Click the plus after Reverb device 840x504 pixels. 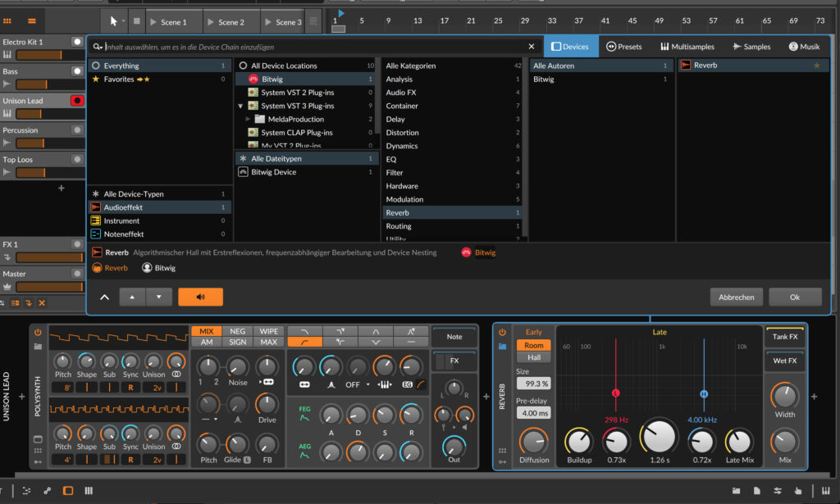(815, 397)
